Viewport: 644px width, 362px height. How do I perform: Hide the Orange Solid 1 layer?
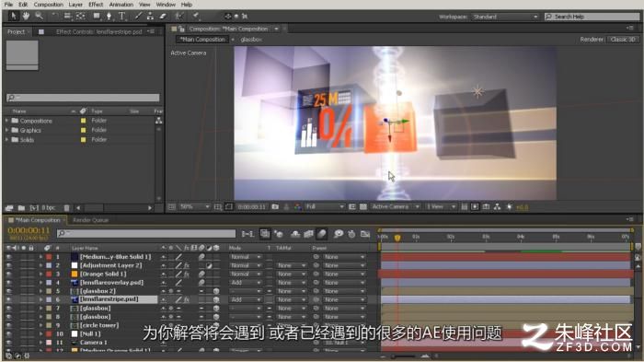tap(9, 274)
